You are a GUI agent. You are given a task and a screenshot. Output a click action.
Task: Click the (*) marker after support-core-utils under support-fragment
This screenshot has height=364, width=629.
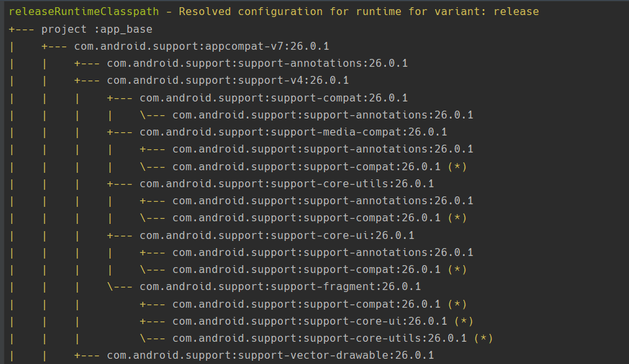pyautogui.click(x=483, y=338)
